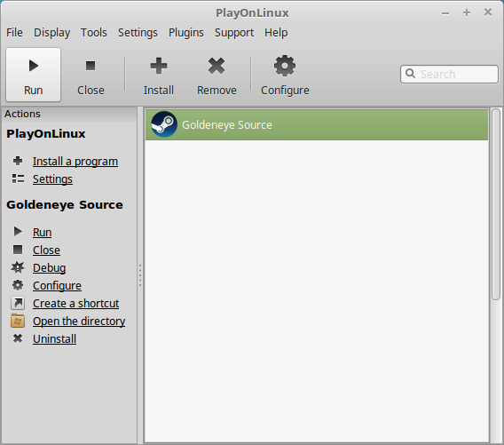Click the X icon beside Uninstall
The image size is (504, 445).
18,338
